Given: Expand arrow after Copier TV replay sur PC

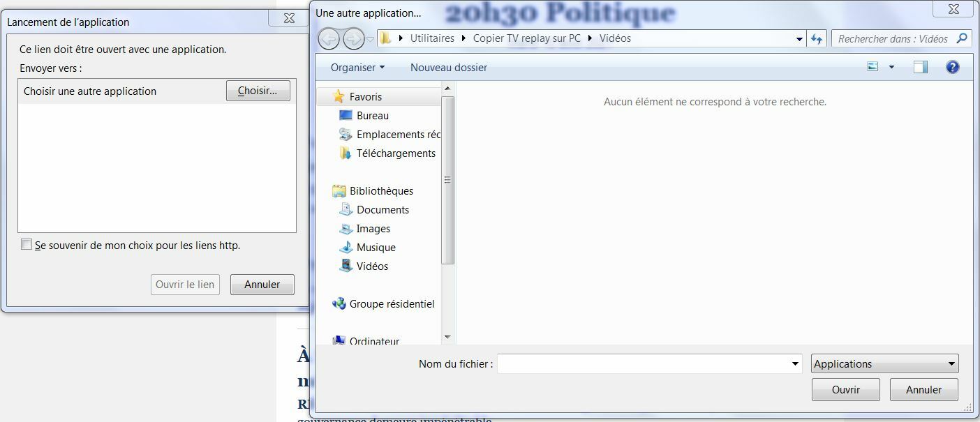Looking at the screenshot, I should click(x=590, y=38).
